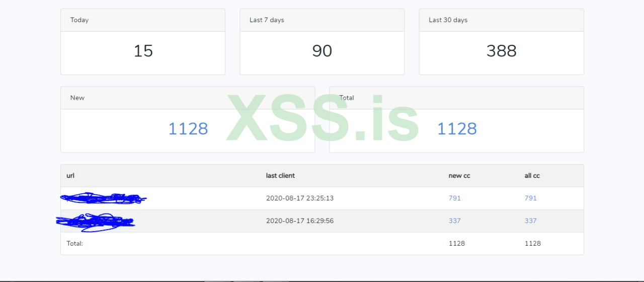Select timestamp 2020-08-17 23:25:13
Image resolution: width=644 pixels, height=282 pixels.
(x=300, y=198)
